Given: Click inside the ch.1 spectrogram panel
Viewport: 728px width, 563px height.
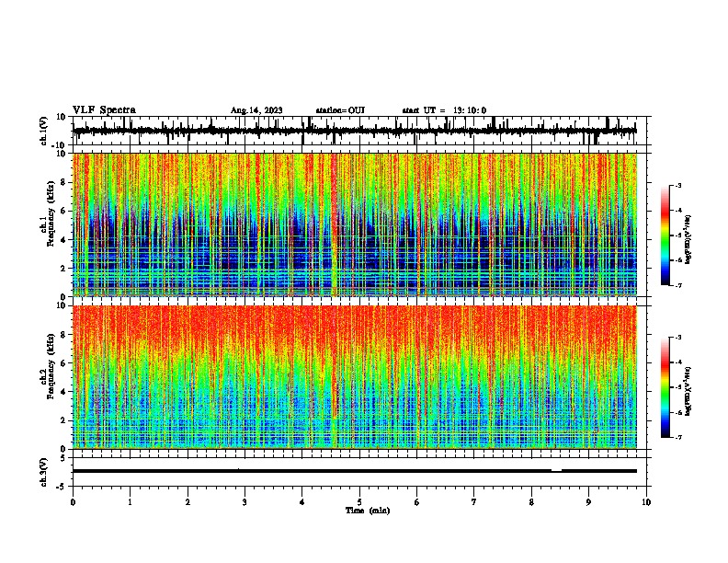Looking at the screenshot, I should pyautogui.click(x=355, y=224).
